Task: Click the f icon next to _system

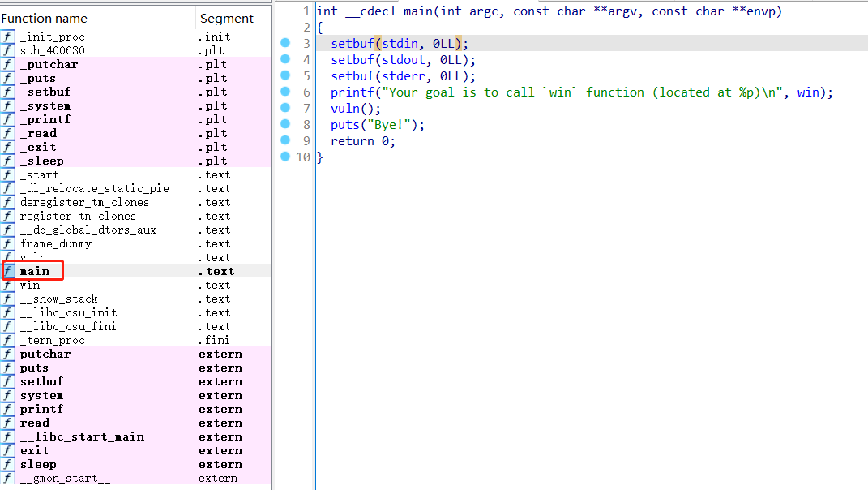Action: (6, 105)
